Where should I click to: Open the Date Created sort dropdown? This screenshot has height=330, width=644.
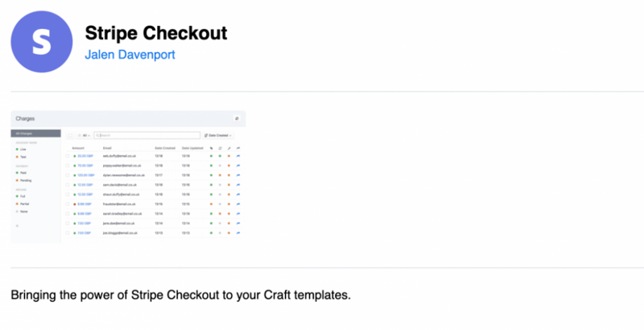click(x=218, y=136)
